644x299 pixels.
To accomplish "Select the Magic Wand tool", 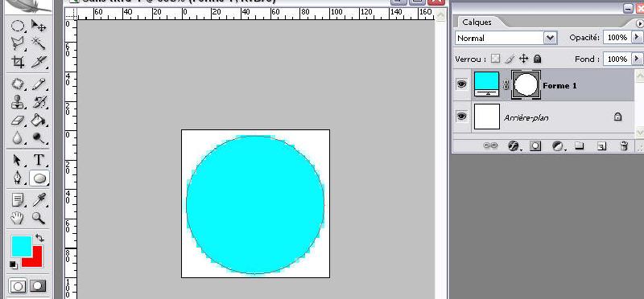I will [39, 43].
